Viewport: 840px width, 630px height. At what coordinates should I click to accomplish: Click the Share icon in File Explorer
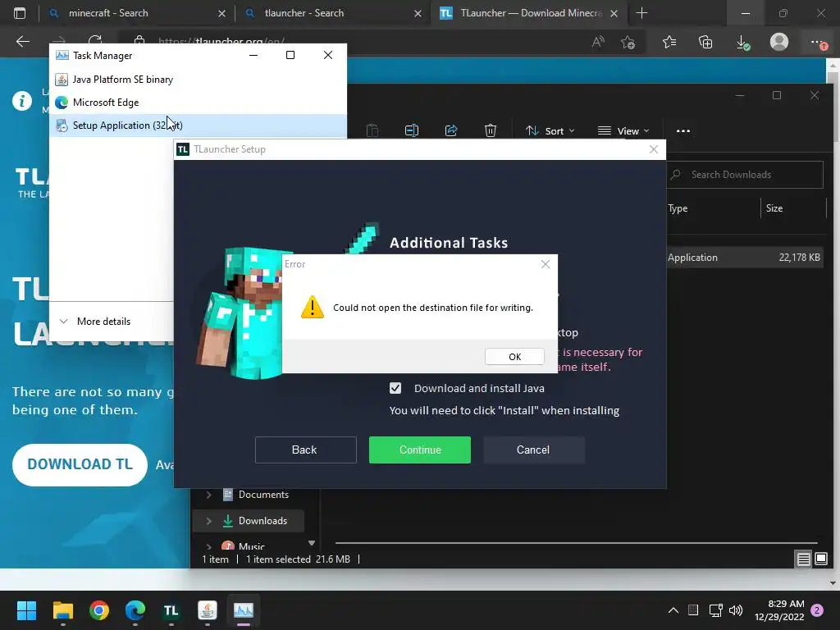click(451, 130)
